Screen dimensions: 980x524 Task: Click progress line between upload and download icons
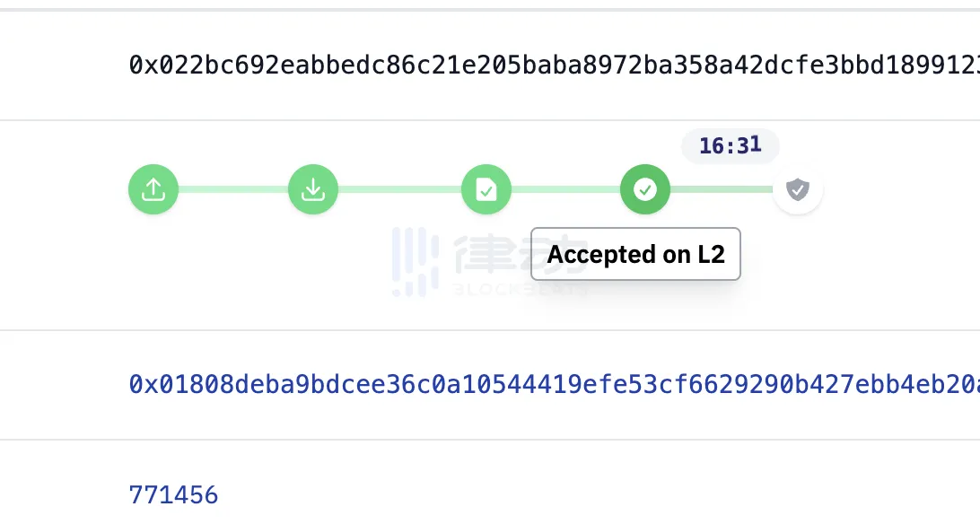coord(233,189)
